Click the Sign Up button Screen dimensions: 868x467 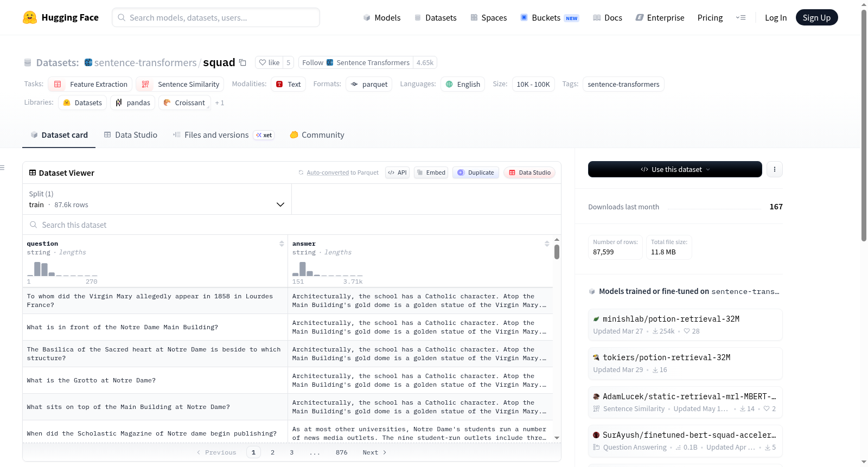pos(816,17)
